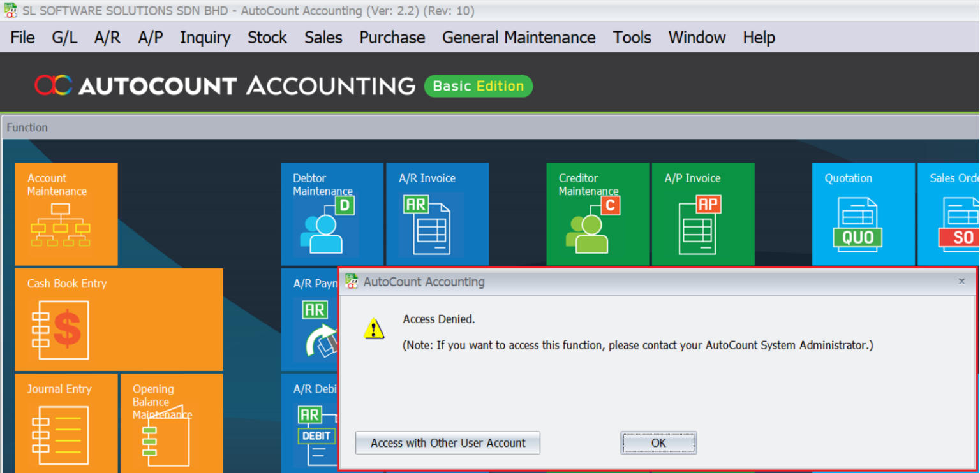Open the Journal Entry tile
The width and height of the screenshot is (980, 473).
tap(66, 423)
